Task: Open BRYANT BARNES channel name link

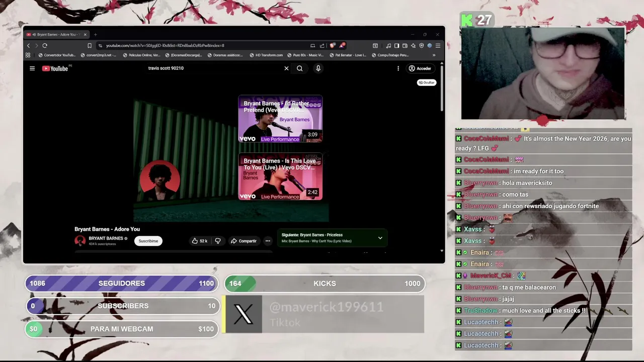Action: click(x=106, y=238)
